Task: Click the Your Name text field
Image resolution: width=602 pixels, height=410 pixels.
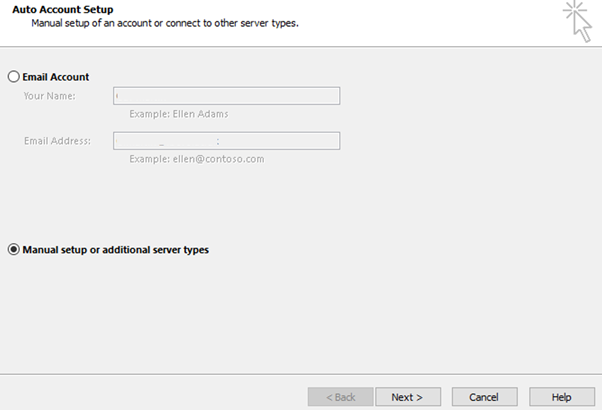Action: point(226,96)
